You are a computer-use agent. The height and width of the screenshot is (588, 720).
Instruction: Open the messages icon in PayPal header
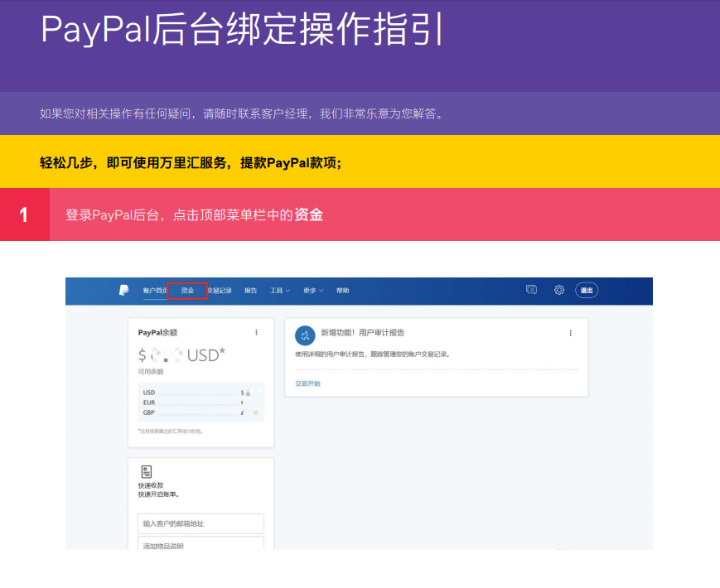click(x=531, y=290)
